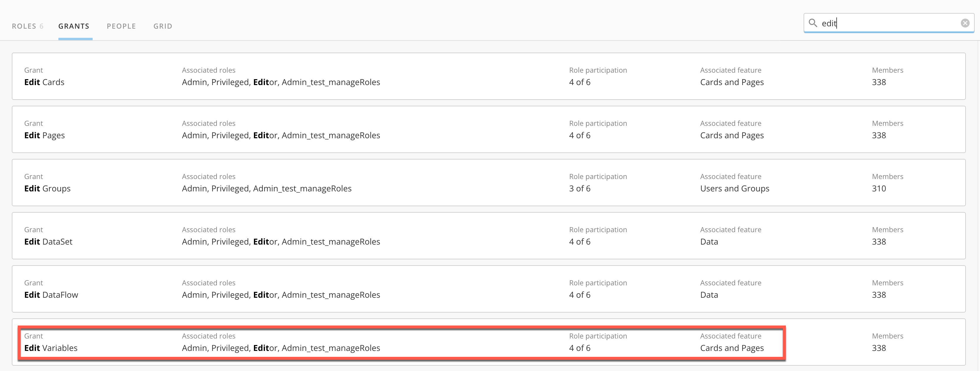This screenshot has height=371, width=980.
Task: Click '3 of 6' role participation value
Action: tap(579, 188)
